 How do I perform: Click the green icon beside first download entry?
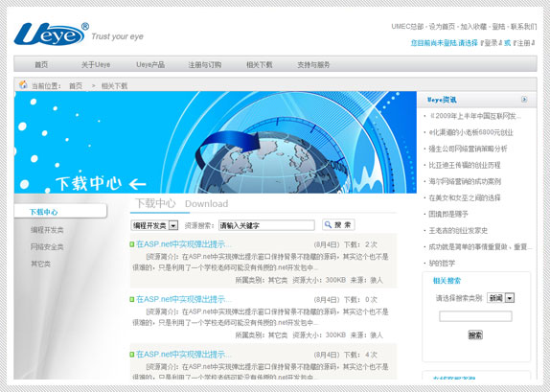pyautogui.click(x=132, y=244)
